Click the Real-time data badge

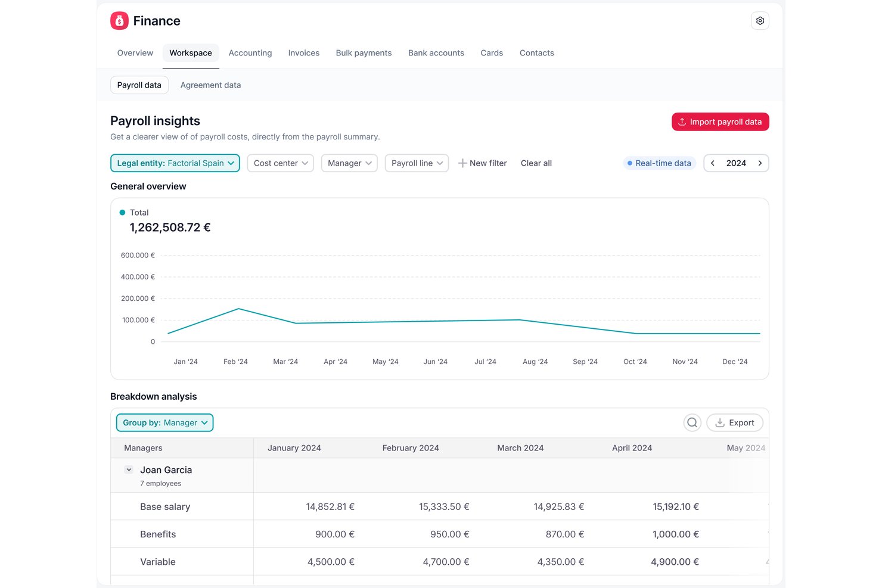click(659, 163)
